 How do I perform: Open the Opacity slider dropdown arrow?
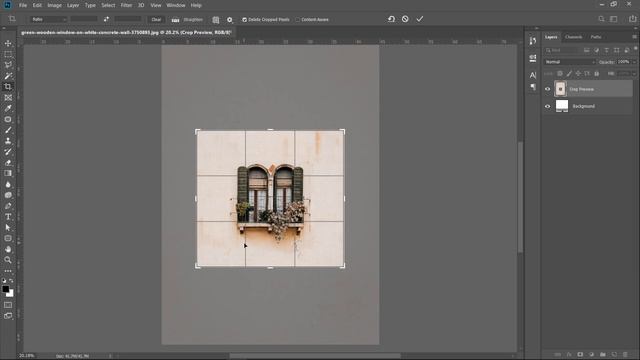[634, 62]
